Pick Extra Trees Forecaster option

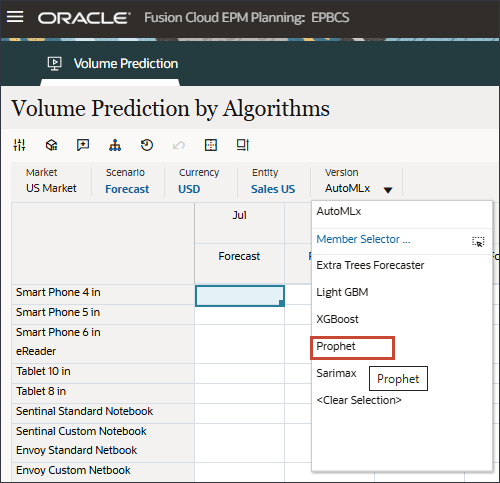pos(370,265)
